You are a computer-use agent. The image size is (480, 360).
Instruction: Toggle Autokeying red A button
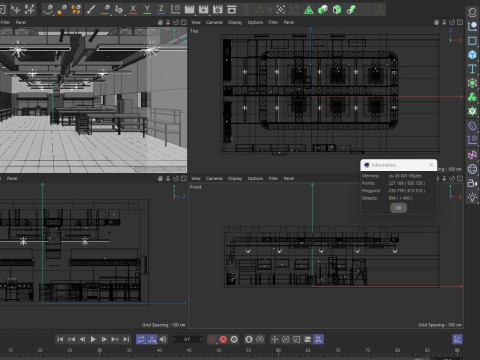point(223,339)
